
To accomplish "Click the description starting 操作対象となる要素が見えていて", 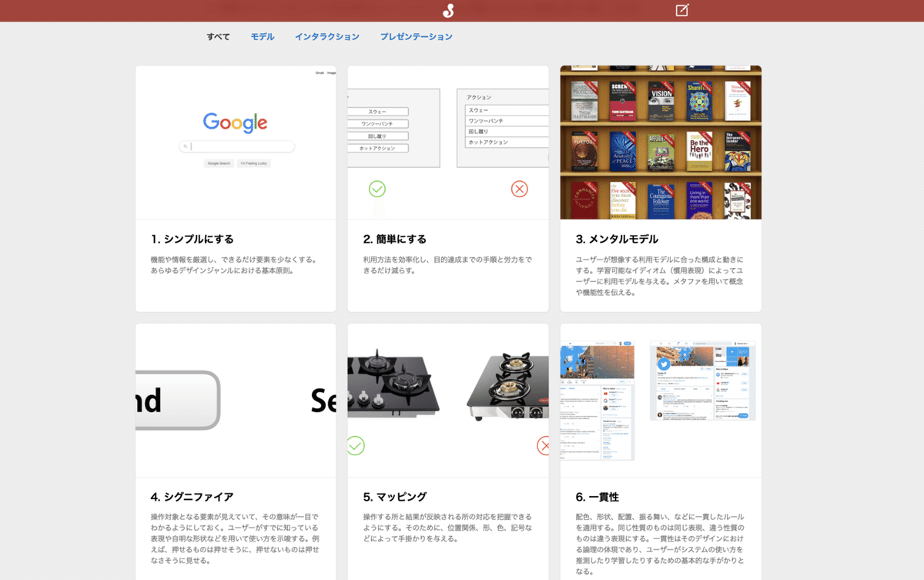I will [235, 538].
